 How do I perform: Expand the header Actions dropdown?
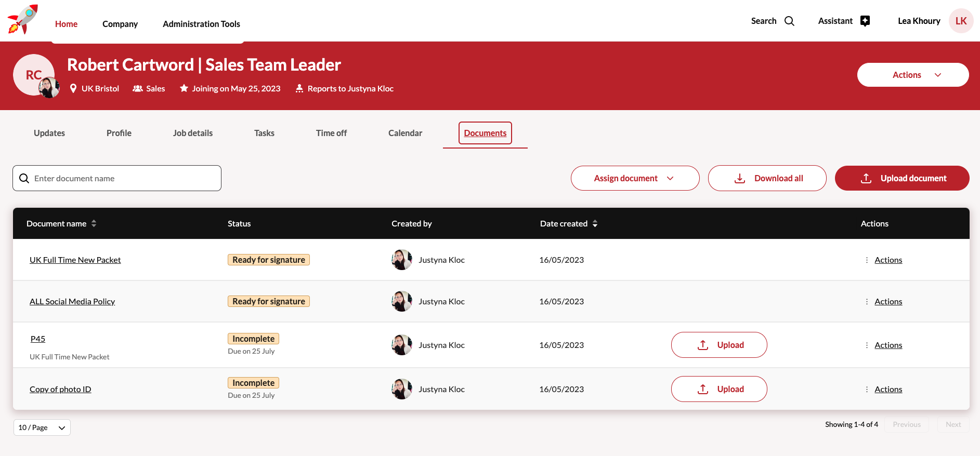coord(912,75)
